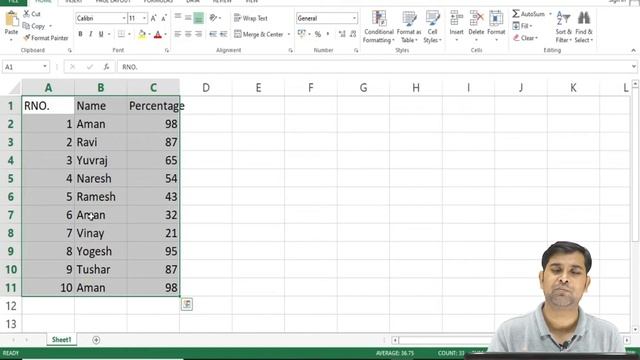Click the Cut scissors button

(x=32, y=14)
